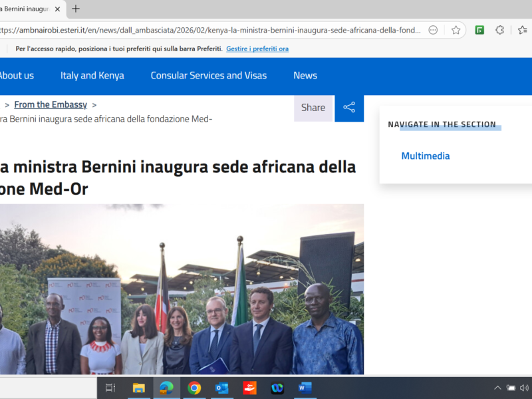This screenshot has height=399, width=532.
Task: Open Outlook from the taskbar
Action: pyautogui.click(x=221, y=388)
